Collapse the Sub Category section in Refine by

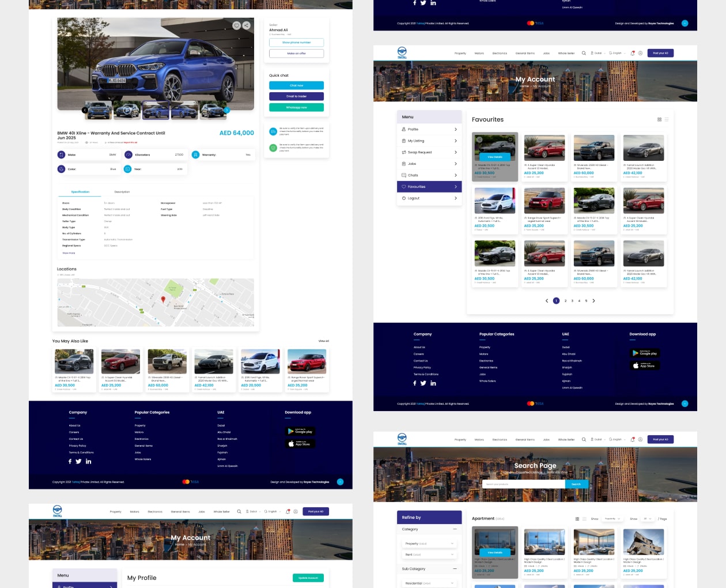[x=455, y=569]
